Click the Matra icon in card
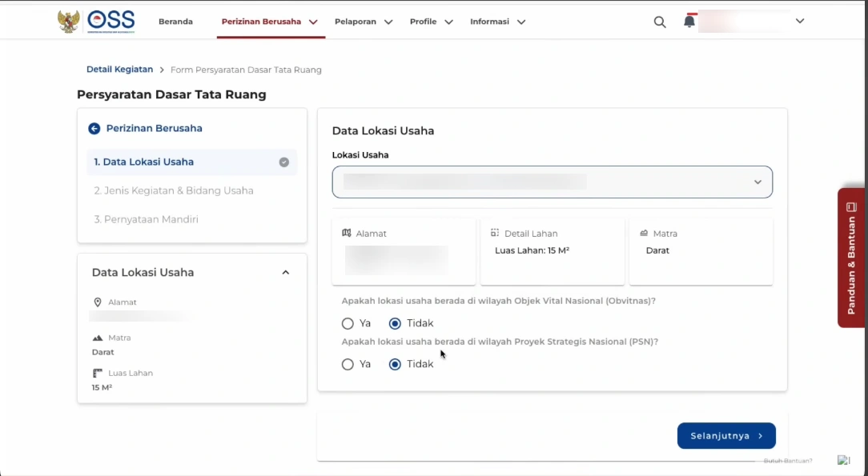This screenshot has height=476, width=868. tap(644, 233)
